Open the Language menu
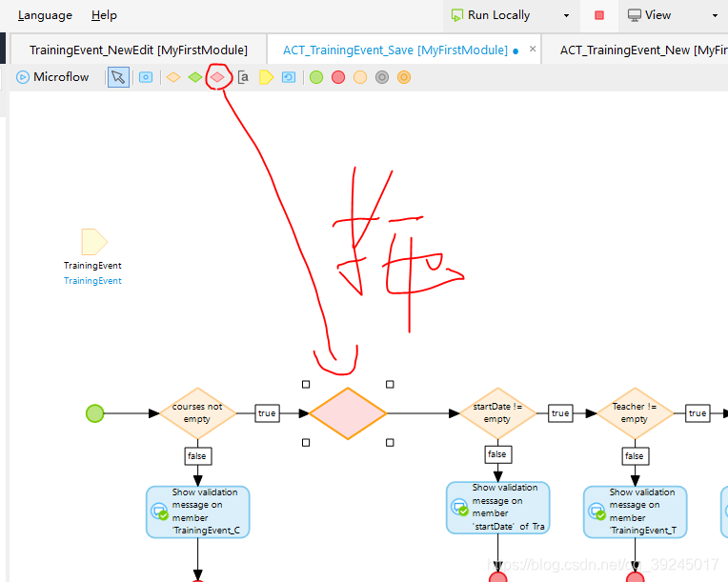The height and width of the screenshot is (582, 728). click(x=45, y=15)
